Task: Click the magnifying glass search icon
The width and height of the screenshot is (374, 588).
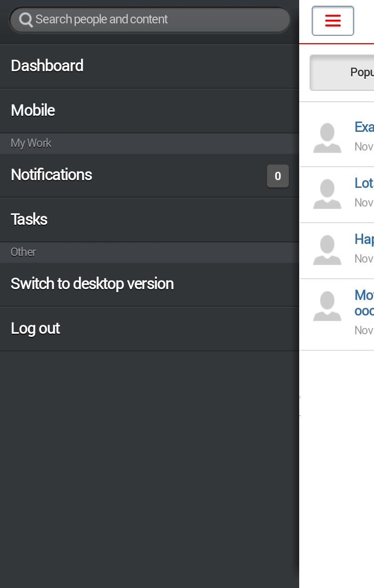Action: pyautogui.click(x=25, y=20)
